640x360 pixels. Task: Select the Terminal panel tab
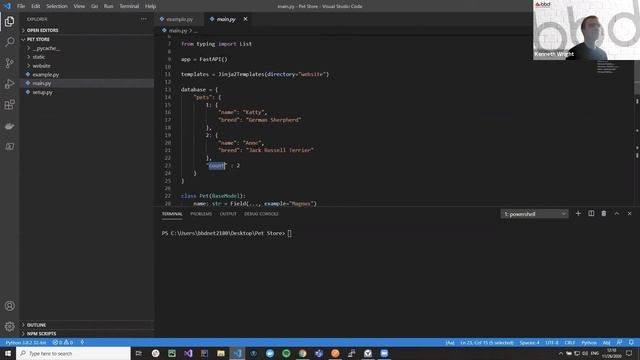pyautogui.click(x=172, y=214)
